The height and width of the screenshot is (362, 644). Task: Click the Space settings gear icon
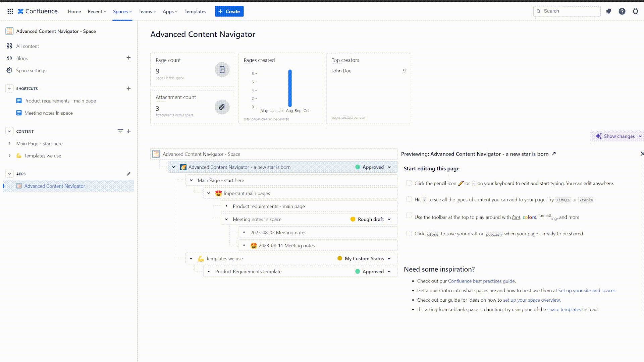tap(9, 70)
